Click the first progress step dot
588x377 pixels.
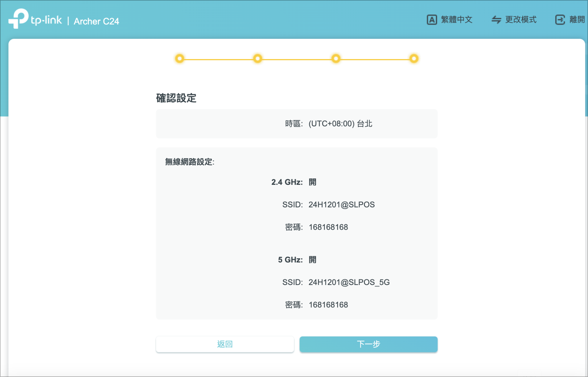click(180, 58)
